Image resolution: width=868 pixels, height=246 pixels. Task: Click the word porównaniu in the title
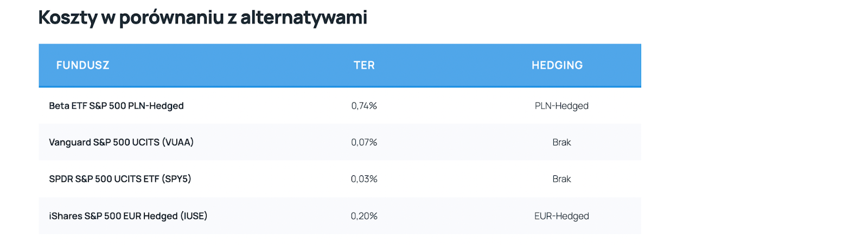tap(171, 18)
